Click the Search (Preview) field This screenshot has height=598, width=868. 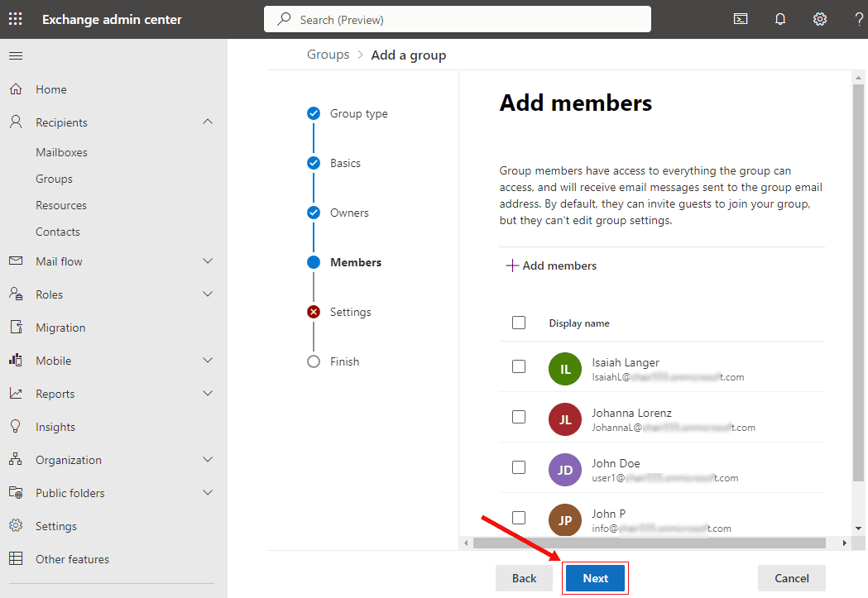pyautogui.click(x=457, y=19)
